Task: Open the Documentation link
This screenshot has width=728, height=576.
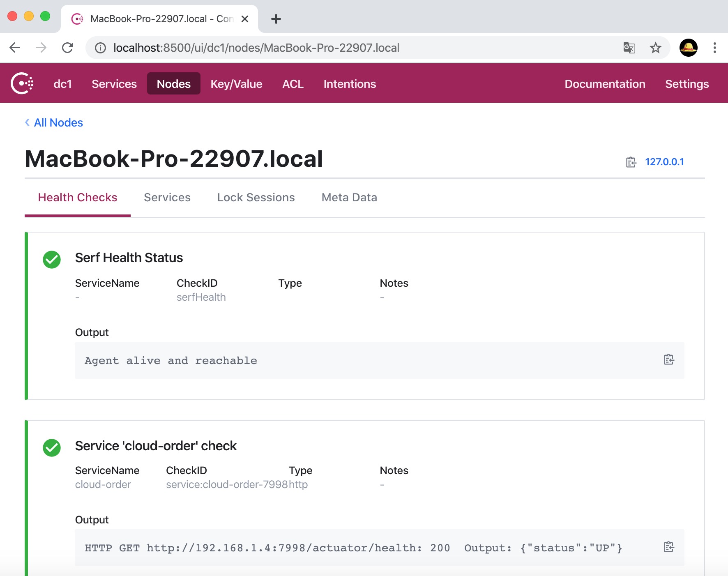Action: pyautogui.click(x=605, y=84)
